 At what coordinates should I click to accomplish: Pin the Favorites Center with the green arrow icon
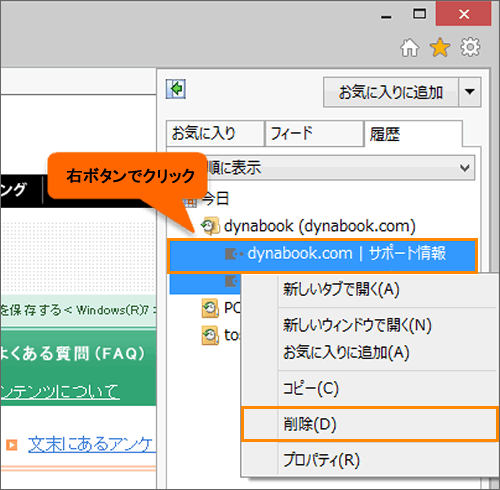click(x=176, y=89)
